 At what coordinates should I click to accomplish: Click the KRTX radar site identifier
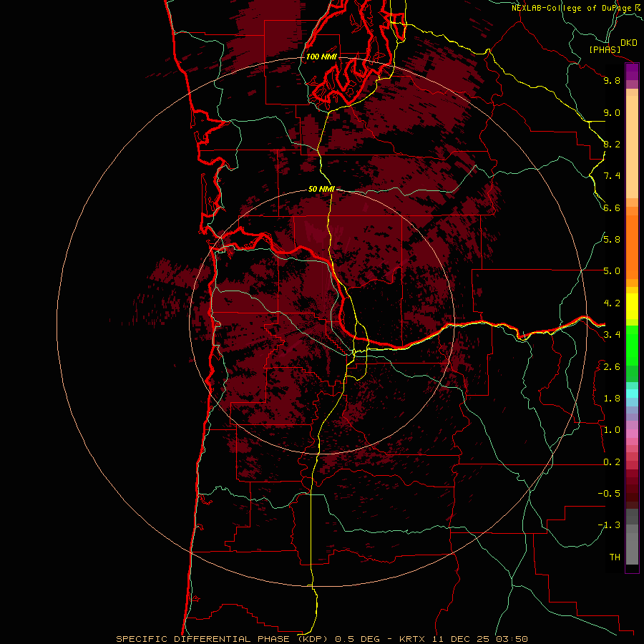pyautogui.click(x=413, y=639)
